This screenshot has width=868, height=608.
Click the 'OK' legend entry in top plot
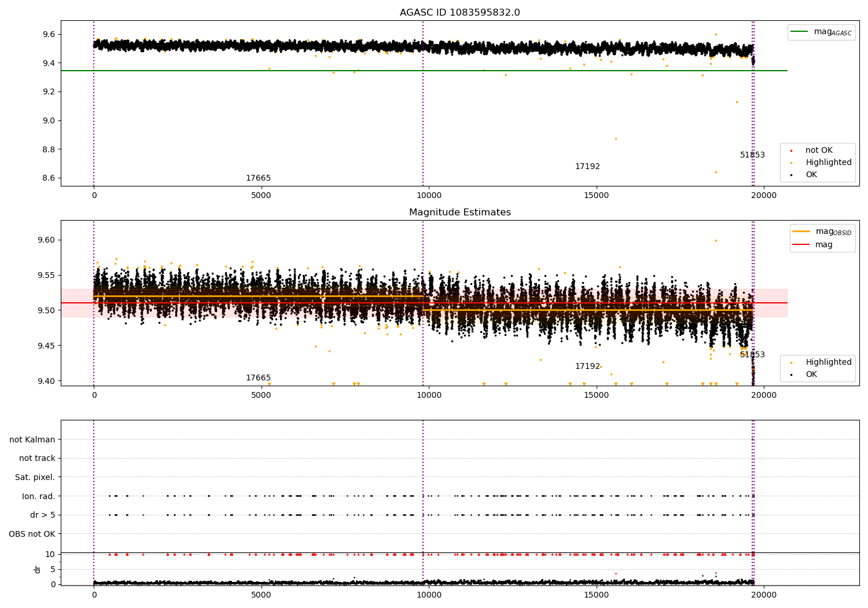811,175
